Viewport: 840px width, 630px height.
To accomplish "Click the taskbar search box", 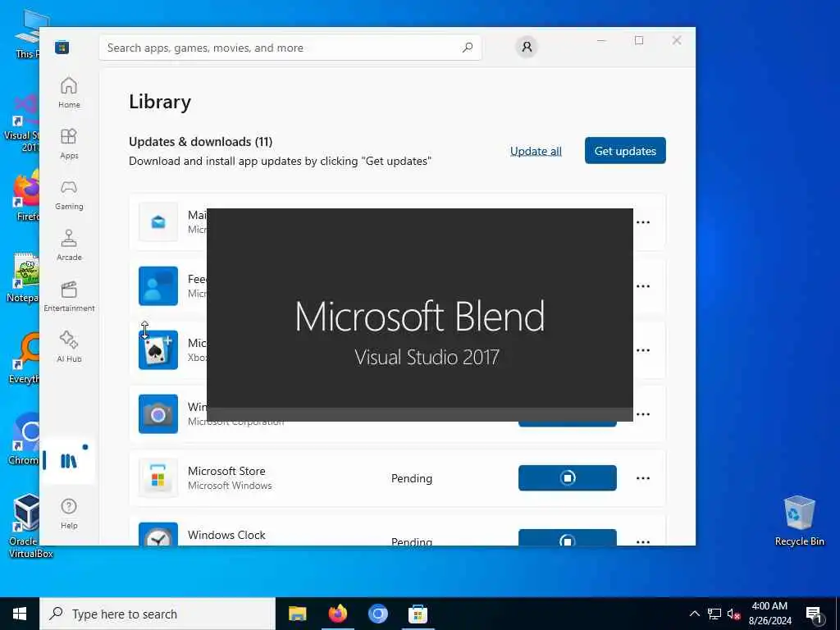I will [157, 614].
